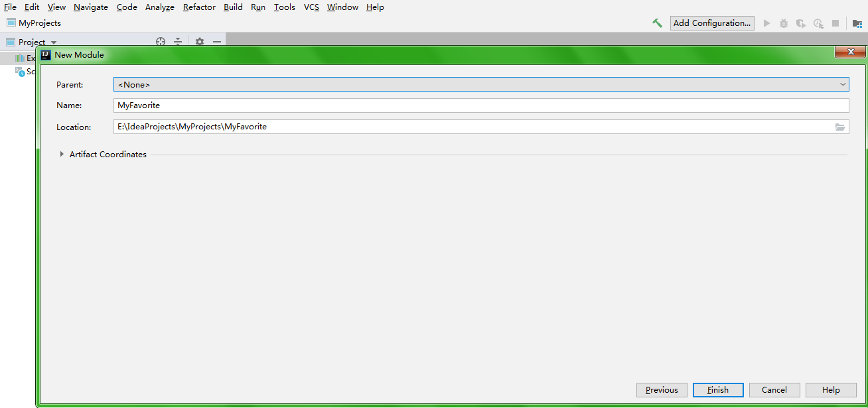The height and width of the screenshot is (408, 868).
Task: Open the Code menu
Action: (127, 7)
